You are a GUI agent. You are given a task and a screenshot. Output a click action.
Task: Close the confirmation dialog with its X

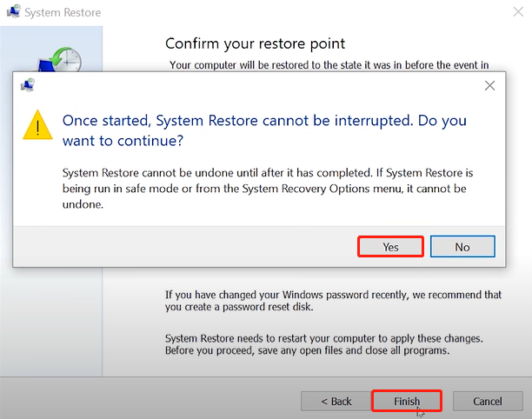click(x=489, y=85)
